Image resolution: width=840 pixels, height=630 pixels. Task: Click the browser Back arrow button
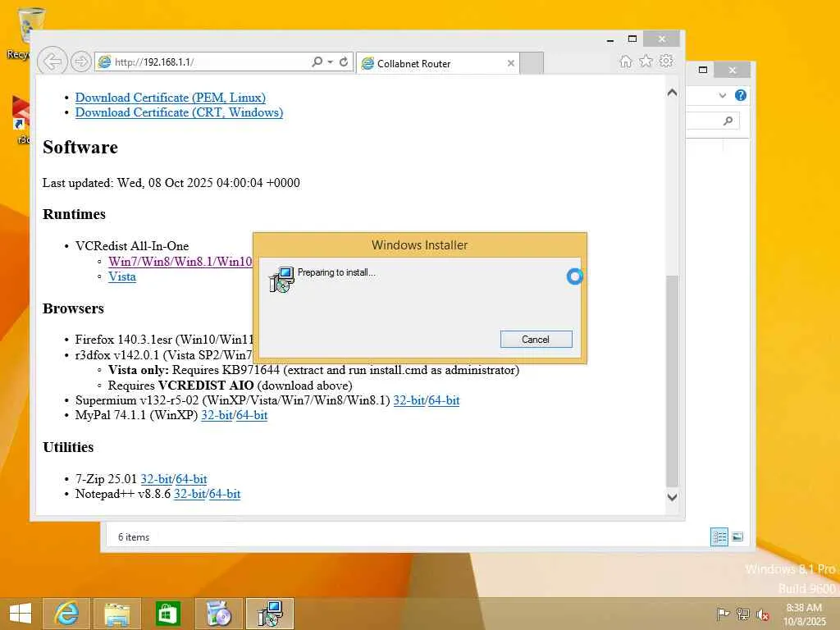pyautogui.click(x=52, y=62)
